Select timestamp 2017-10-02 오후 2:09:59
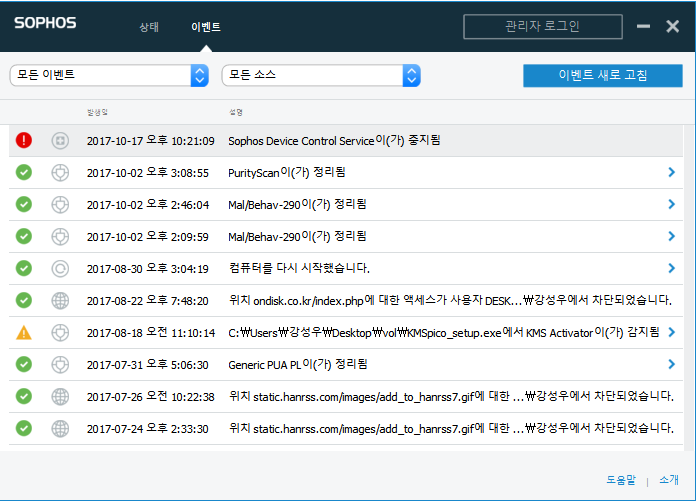The image size is (696, 503). click(147, 237)
